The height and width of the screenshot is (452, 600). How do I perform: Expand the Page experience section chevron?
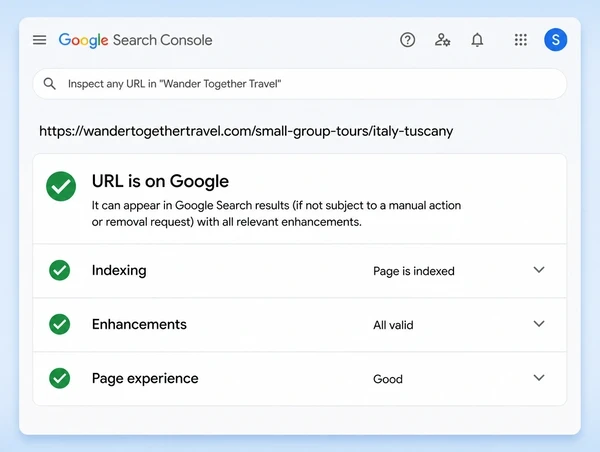coord(539,378)
